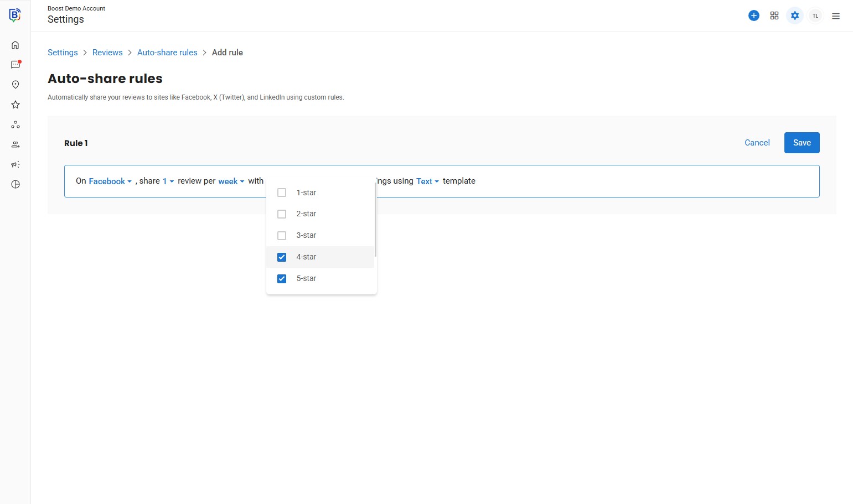Screen dimensions: 853x504
Task: Uncheck the 4-star rating checkbox
Action: click(282, 257)
